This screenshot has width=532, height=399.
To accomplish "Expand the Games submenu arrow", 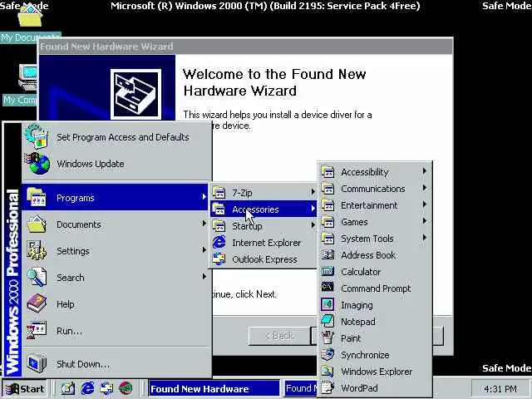I will tap(424, 221).
